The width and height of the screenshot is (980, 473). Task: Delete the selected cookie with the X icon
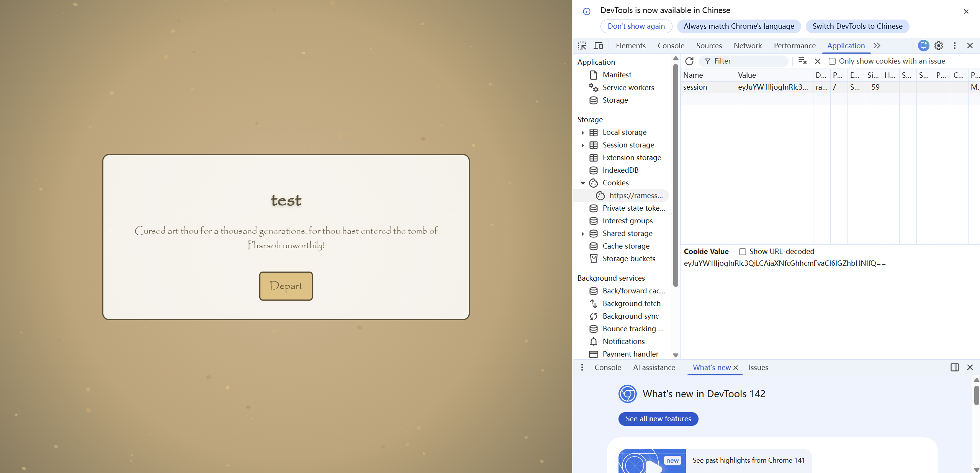click(x=817, y=61)
